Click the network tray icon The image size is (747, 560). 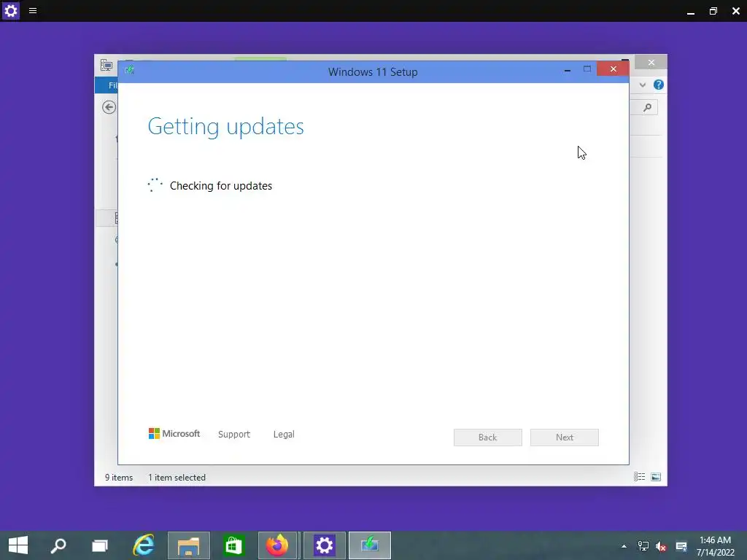pos(643,546)
